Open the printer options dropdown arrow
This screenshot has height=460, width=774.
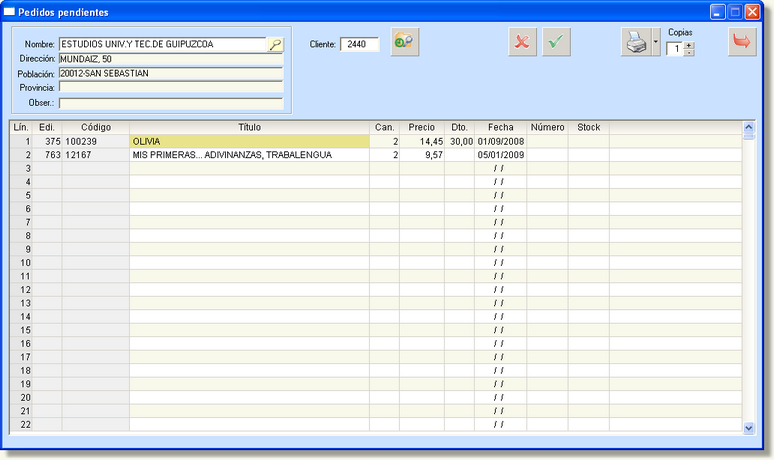tap(656, 42)
